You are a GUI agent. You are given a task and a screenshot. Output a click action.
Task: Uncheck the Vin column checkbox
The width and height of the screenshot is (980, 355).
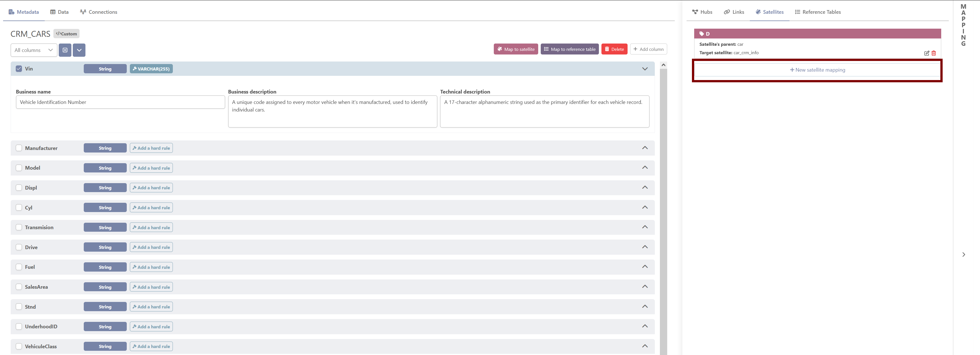pos(19,69)
